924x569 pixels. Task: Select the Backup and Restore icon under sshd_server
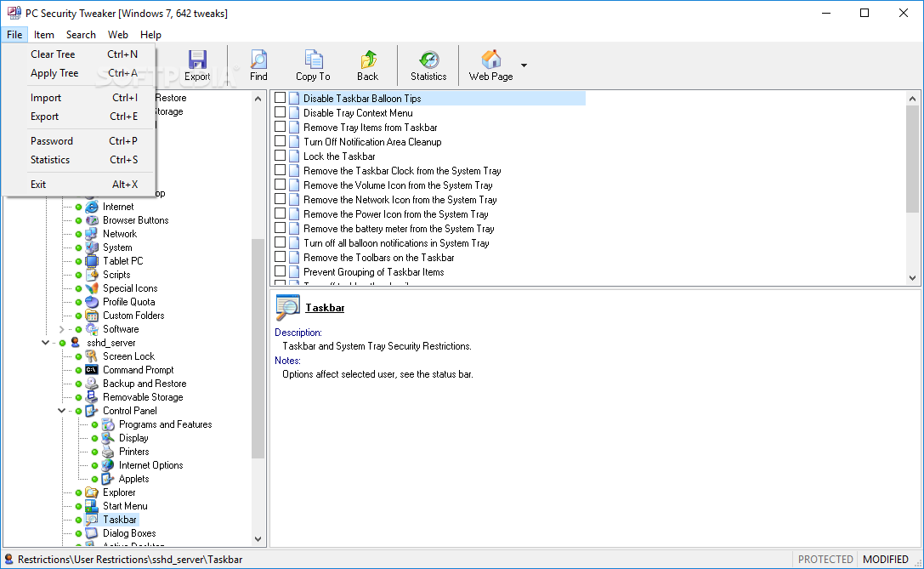92,384
